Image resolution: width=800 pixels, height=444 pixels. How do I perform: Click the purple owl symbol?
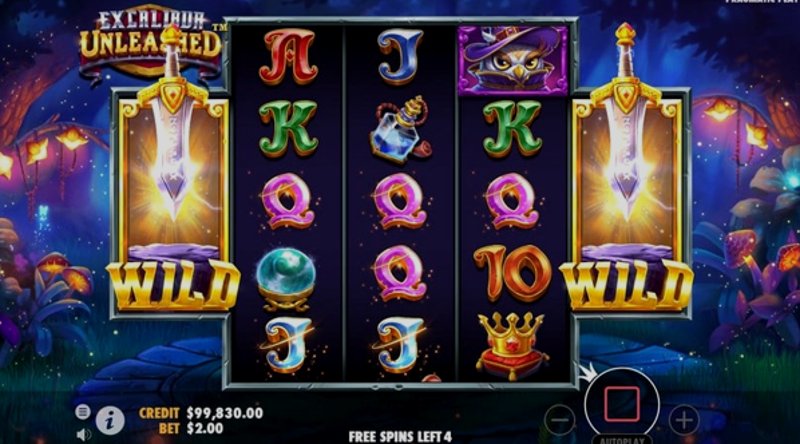point(512,60)
